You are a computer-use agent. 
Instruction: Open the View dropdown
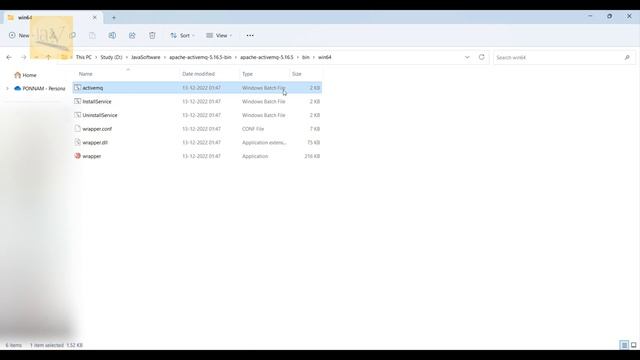pos(219,36)
